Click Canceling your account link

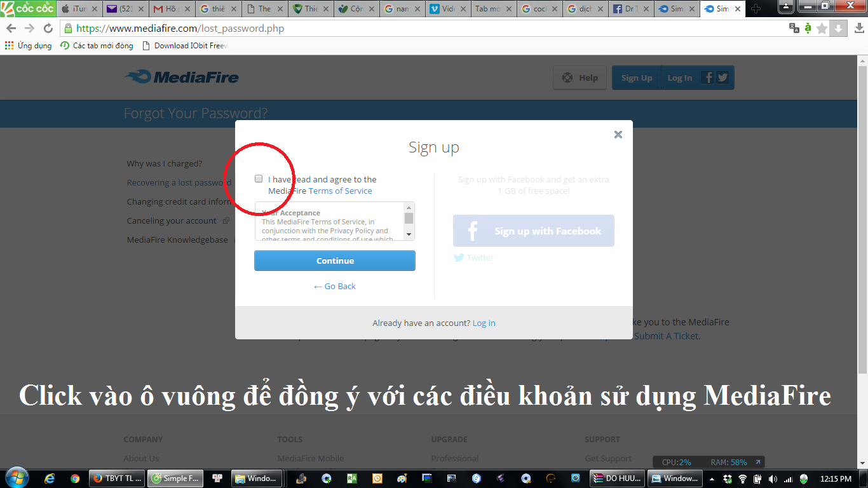click(172, 220)
